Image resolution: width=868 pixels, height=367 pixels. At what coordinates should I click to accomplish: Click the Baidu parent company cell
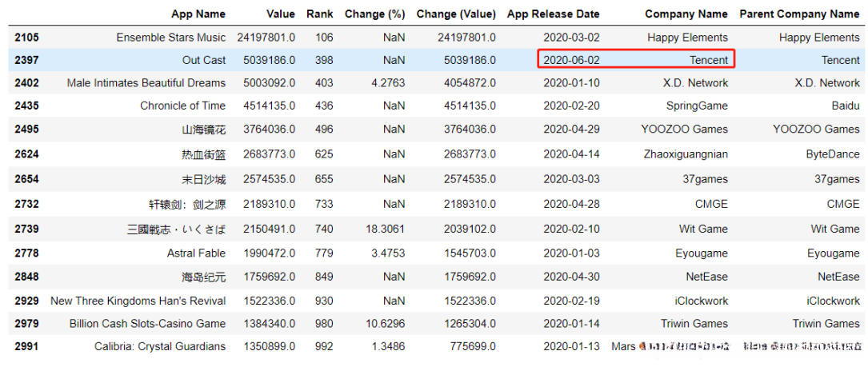846,106
